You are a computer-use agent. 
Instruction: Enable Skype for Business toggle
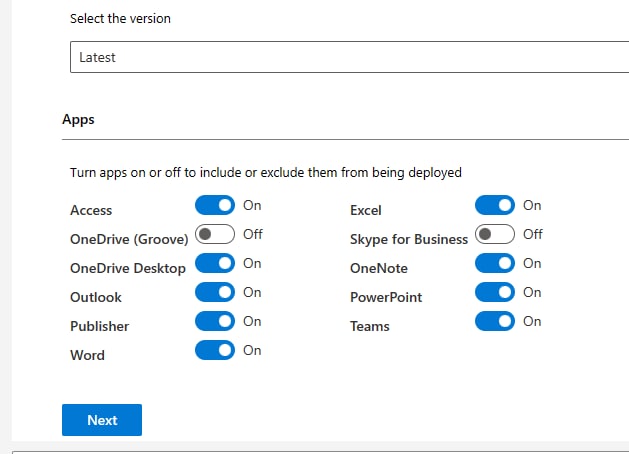495,234
